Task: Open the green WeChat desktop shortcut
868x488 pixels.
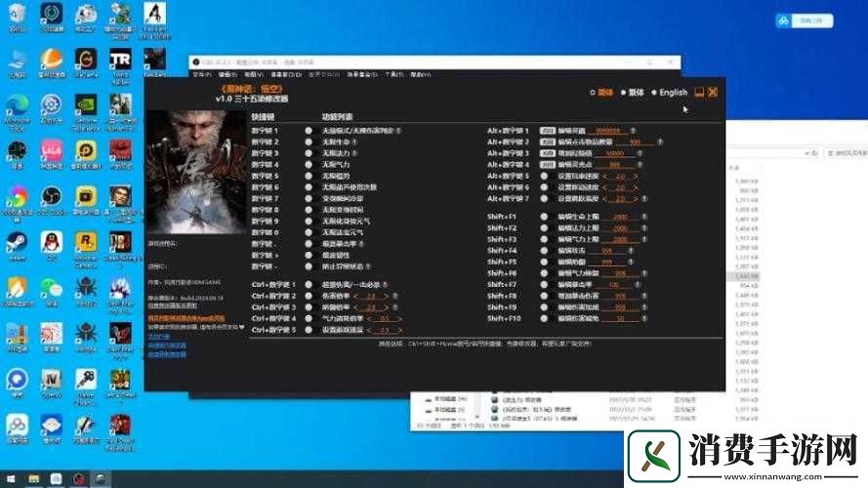Action: pyautogui.click(x=52, y=287)
